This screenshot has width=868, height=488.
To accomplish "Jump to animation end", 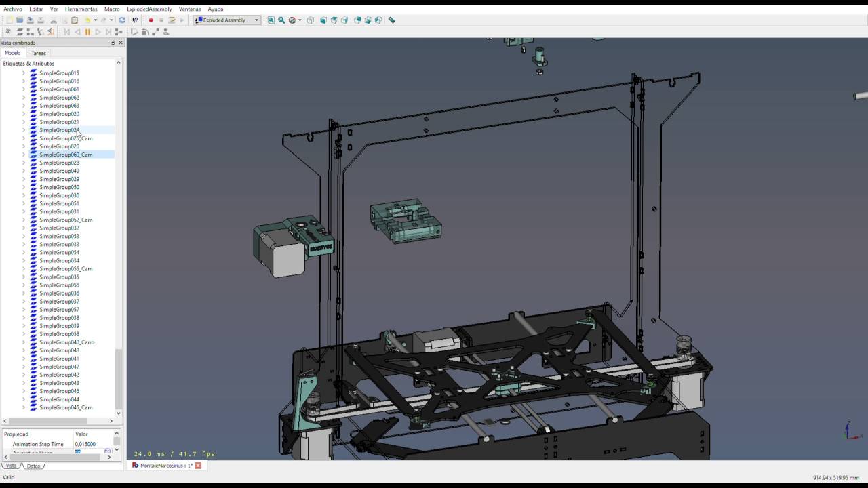I will (x=108, y=32).
